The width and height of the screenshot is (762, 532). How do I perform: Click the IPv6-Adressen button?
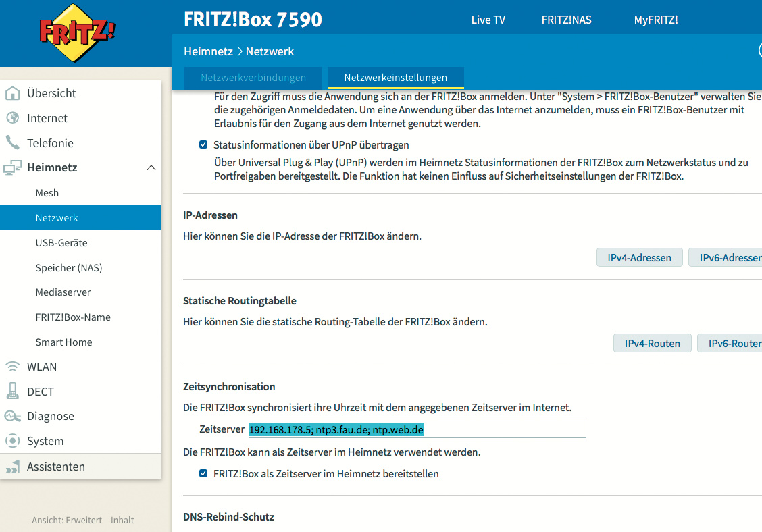726,257
